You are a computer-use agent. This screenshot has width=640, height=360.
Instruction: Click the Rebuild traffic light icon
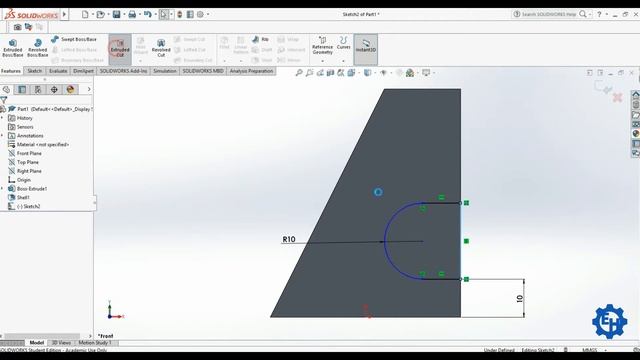click(180, 14)
